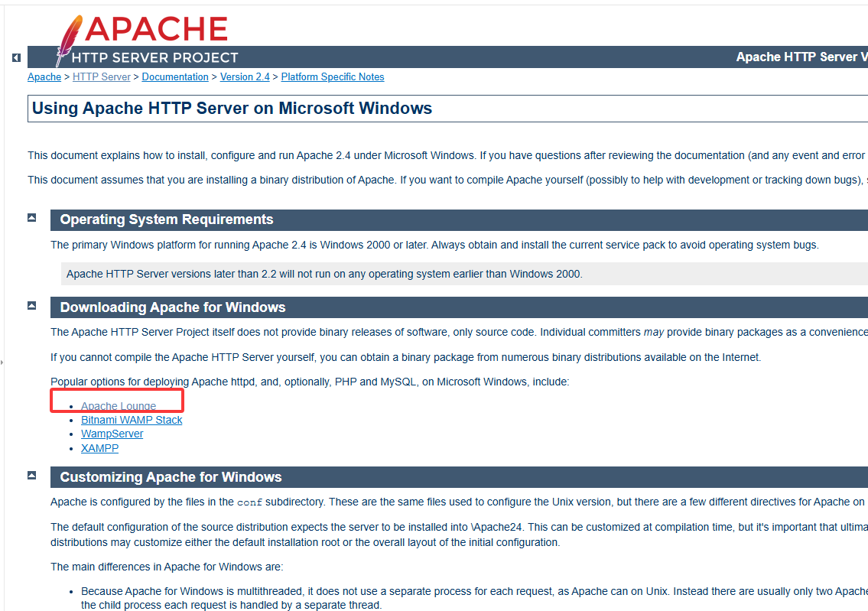Click the gray note about versions later than 2.2
The width and height of the screenshot is (868, 611).
(x=464, y=274)
